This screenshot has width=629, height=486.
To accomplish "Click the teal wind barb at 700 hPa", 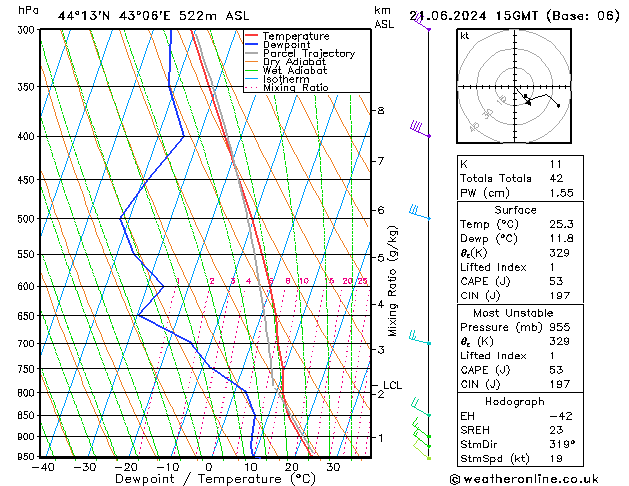I will coord(420,338).
